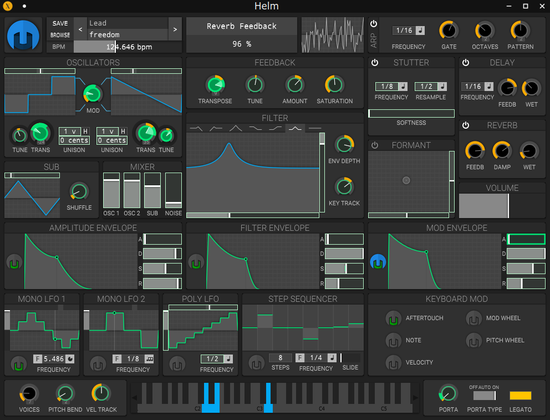
Task: Select the Note keyboard mod icon
Action: pyautogui.click(x=393, y=341)
